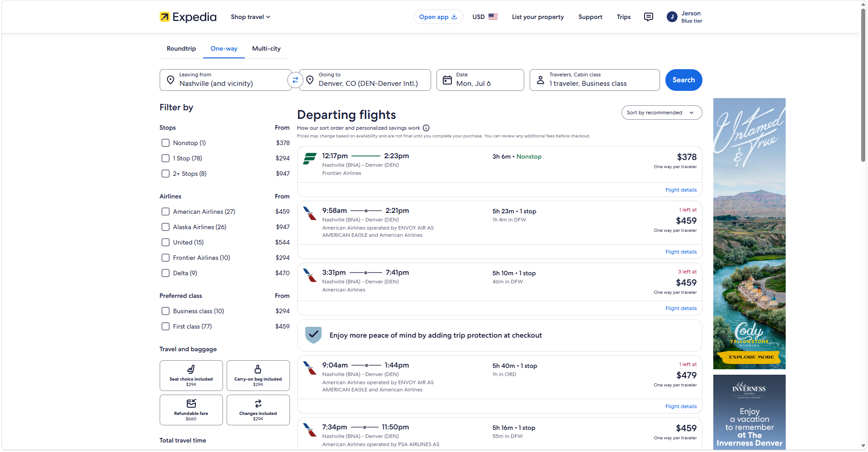868x452 pixels.
Task: Check the Frontier Airlines filter
Action: pyautogui.click(x=166, y=258)
